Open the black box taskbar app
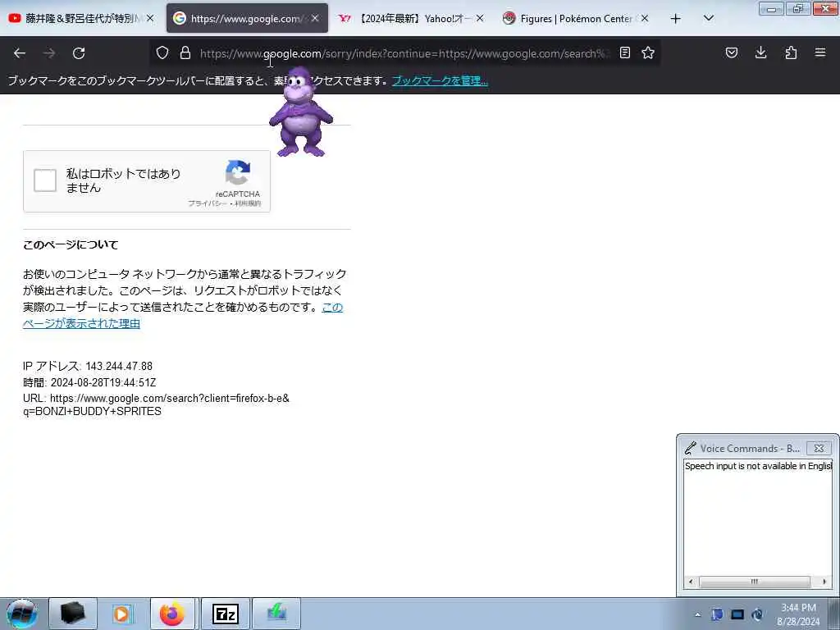840x630 pixels. (73, 614)
